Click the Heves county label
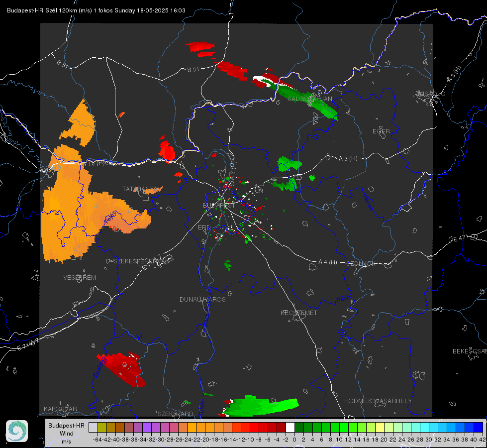Viewport: 487px width, 448px height. [368, 202]
